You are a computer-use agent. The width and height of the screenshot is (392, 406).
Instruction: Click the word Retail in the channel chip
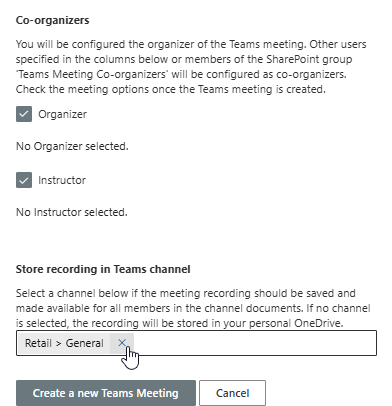tap(38, 343)
